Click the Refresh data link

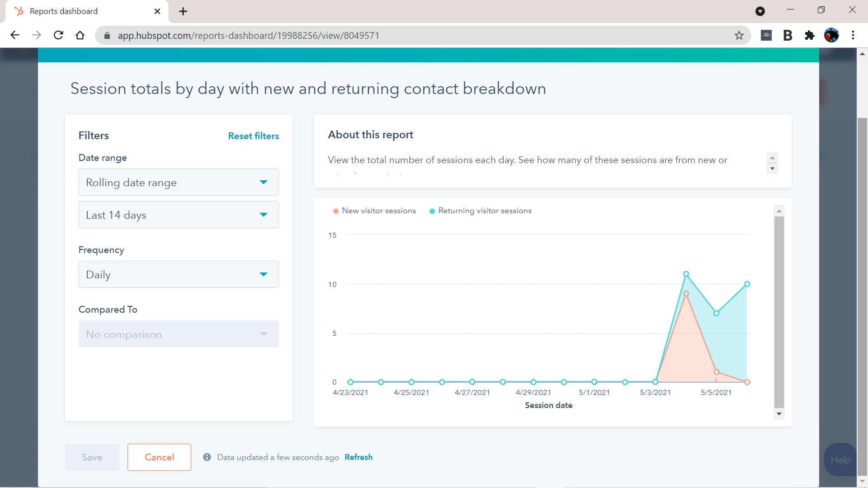(x=359, y=457)
